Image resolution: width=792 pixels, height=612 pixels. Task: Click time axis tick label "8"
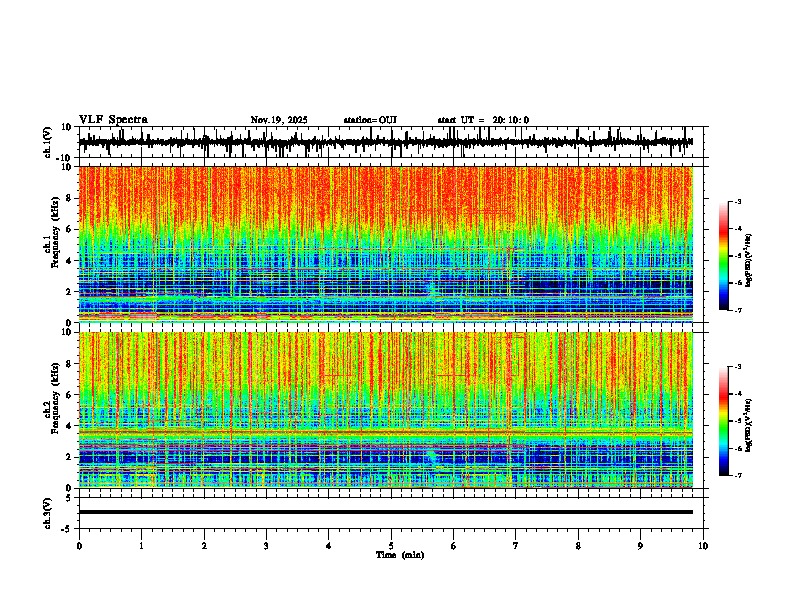(x=578, y=546)
